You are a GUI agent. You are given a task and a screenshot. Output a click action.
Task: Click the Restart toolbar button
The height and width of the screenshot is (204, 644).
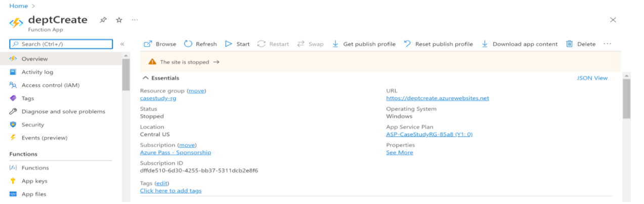pos(273,44)
